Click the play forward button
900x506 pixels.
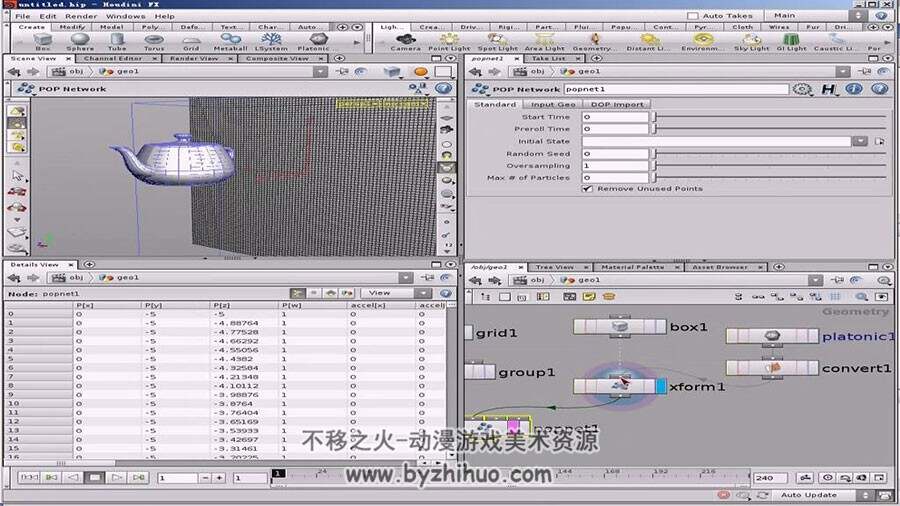pyautogui.click(x=117, y=477)
